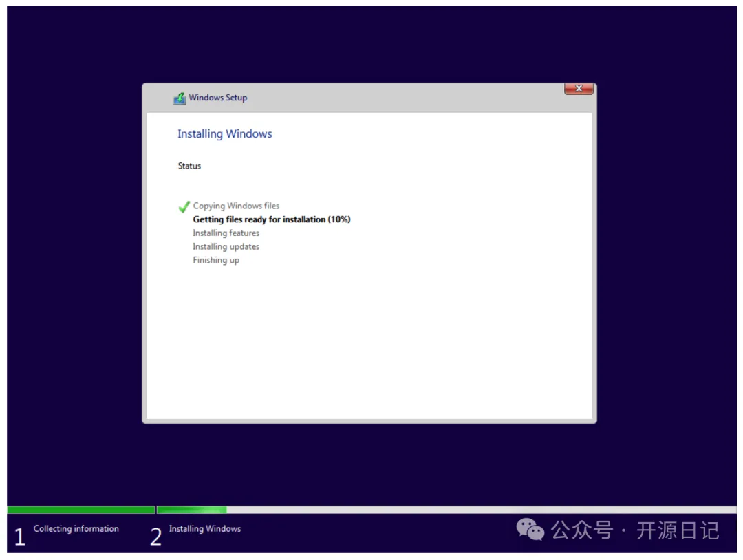This screenshot has width=743, height=560.
Task: Click the green filled part of phase 2 progress bar
Action: pyautogui.click(x=192, y=510)
